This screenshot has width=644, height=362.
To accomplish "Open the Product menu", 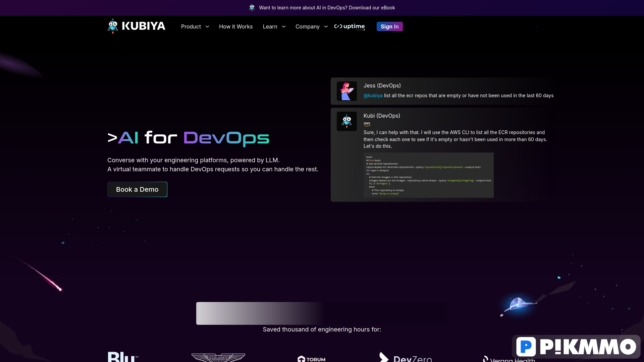I will (x=191, y=26).
